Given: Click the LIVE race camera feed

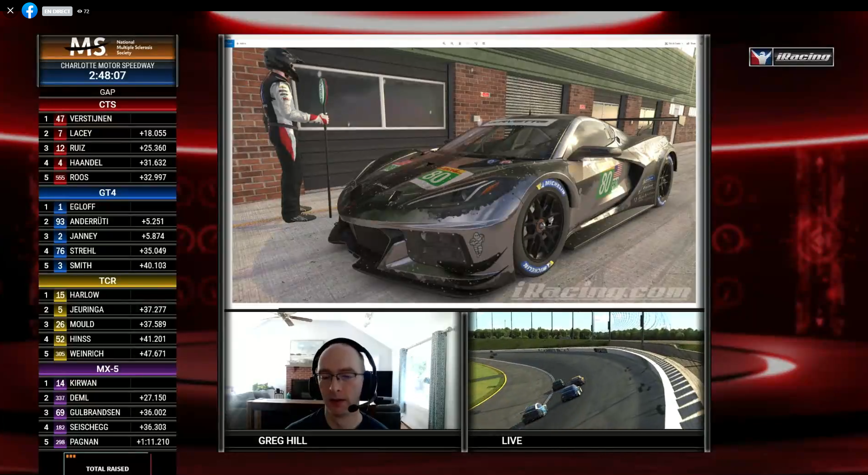Looking at the screenshot, I should coord(586,370).
